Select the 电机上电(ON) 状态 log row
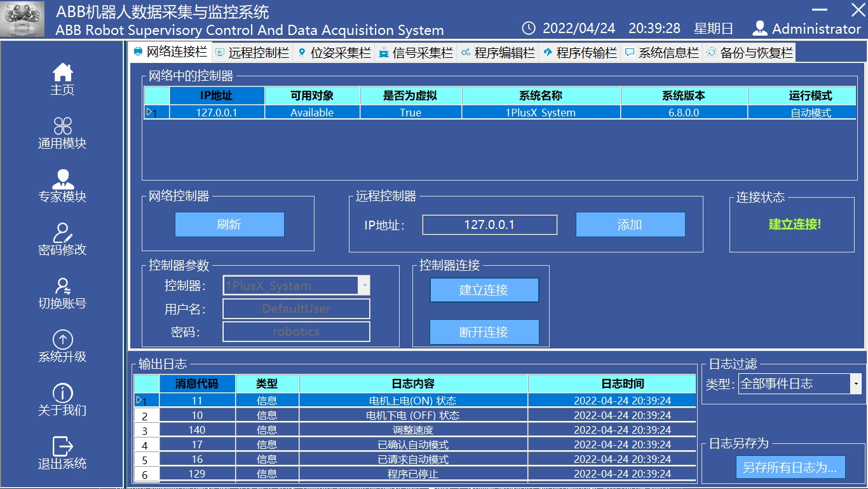868x489 pixels. pos(415,401)
